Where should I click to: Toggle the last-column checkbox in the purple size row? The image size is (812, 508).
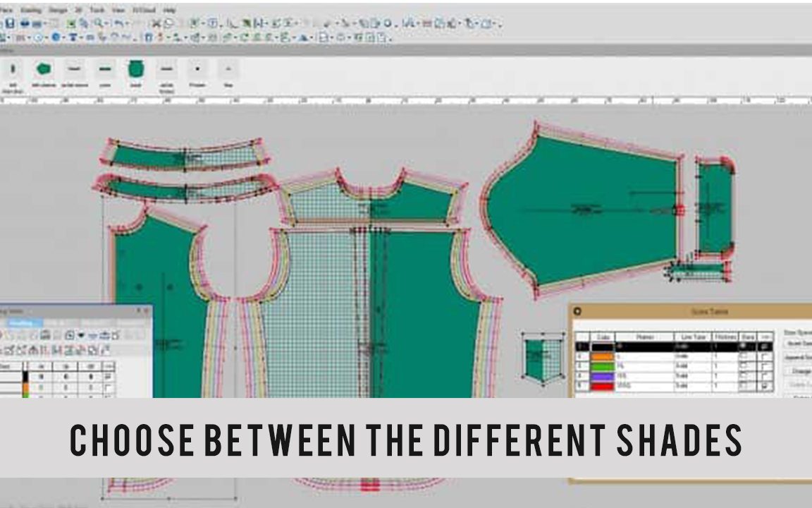coord(765,376)
